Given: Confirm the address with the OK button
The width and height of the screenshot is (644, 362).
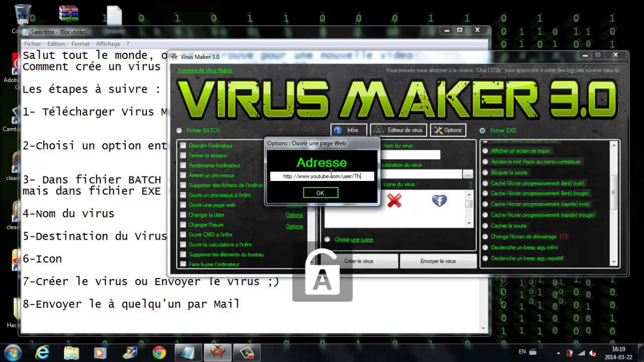Looking at the screenshot, I should point(320,193).
